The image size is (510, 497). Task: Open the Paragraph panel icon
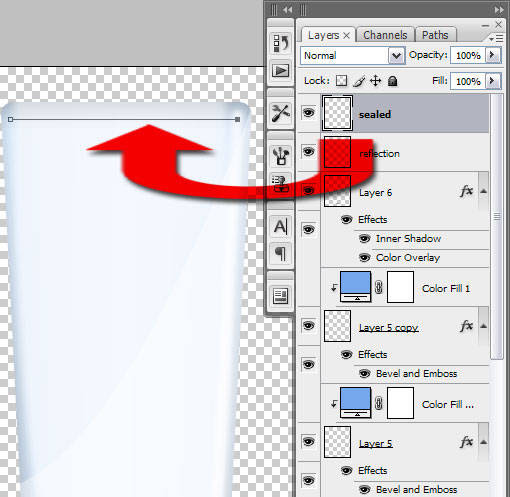coord(281,253)
